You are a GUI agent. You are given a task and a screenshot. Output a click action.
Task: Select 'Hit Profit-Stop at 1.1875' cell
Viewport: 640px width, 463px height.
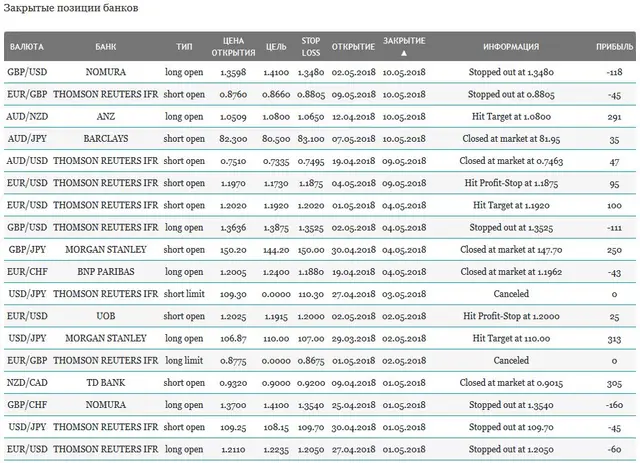(x=511, y=183)
